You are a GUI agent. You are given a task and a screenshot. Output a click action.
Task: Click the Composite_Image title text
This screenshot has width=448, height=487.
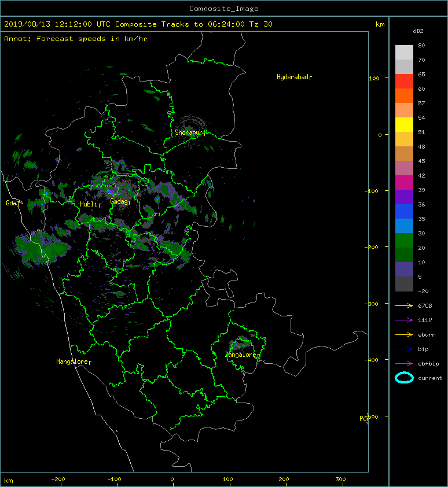[224, 9]
